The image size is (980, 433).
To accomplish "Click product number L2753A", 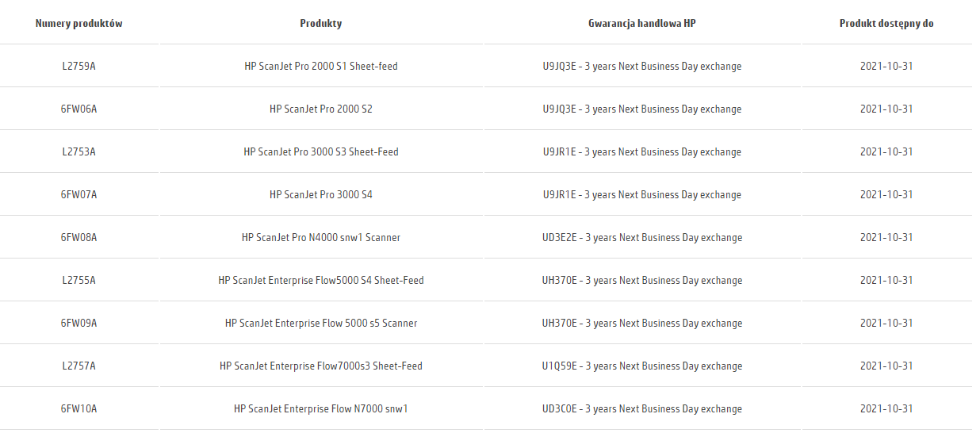I will pyautogui.click(x=79, y=151).
